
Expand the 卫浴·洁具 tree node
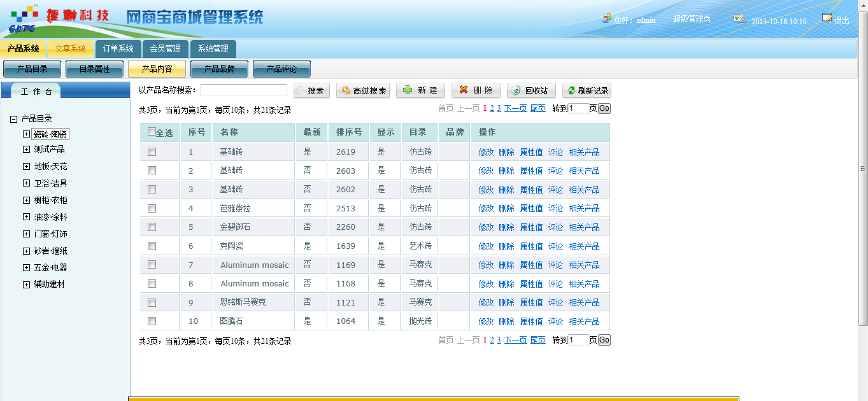[x=26, y=183]
